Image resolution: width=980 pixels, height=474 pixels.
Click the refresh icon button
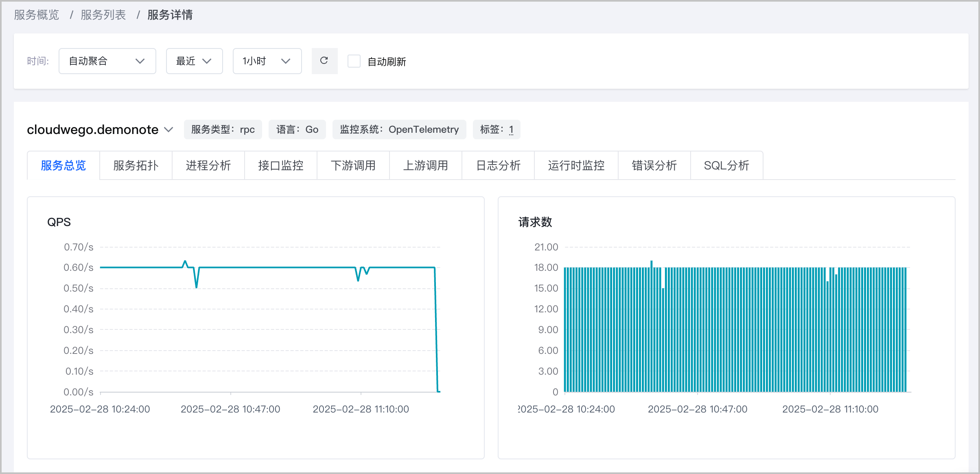tap(324, 61)
